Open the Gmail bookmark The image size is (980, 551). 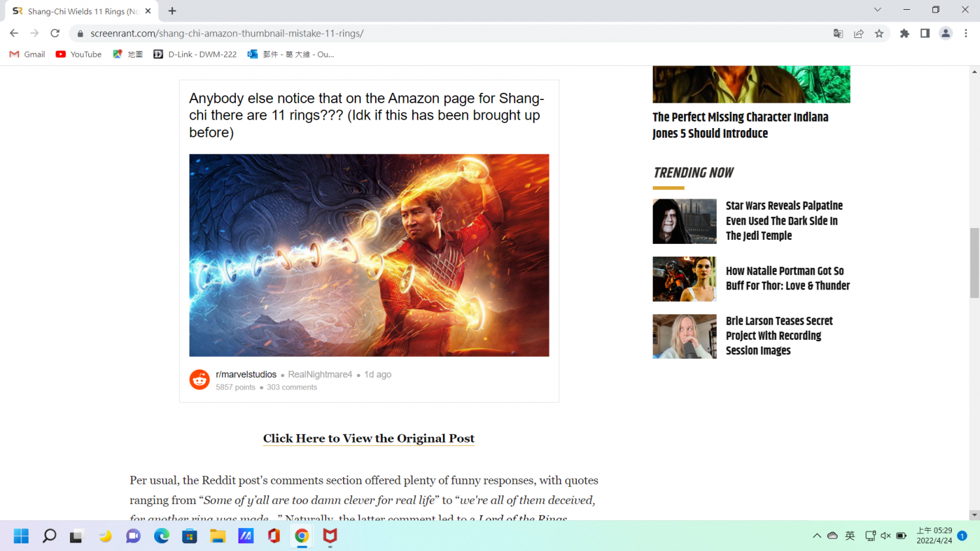point(27,54)
